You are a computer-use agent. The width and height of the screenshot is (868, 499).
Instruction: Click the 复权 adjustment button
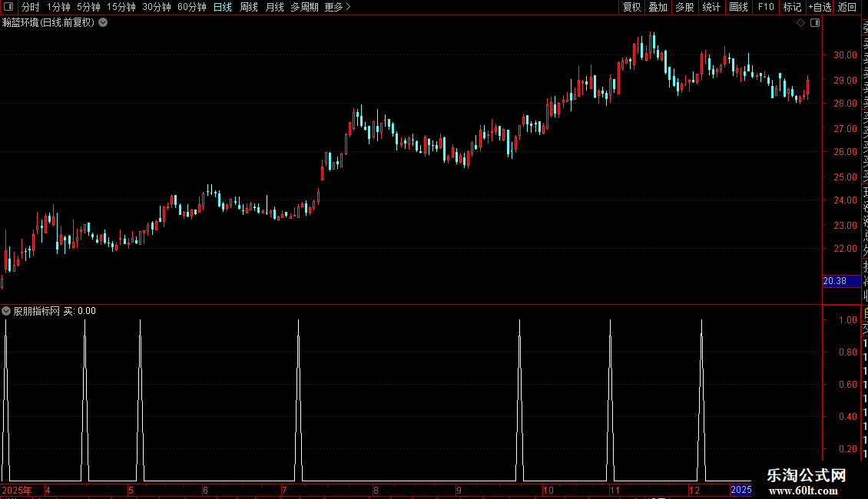631,7
